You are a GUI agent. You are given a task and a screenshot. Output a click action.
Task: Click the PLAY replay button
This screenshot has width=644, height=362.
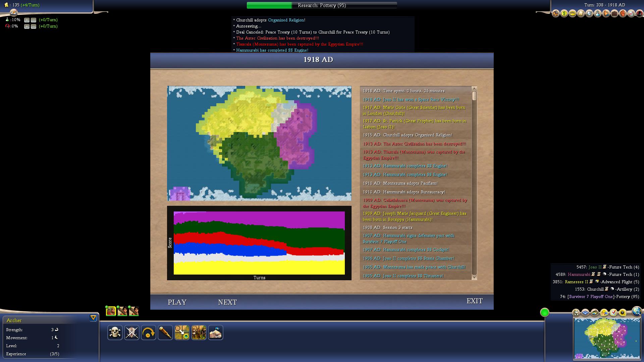[x=177, y=302]
